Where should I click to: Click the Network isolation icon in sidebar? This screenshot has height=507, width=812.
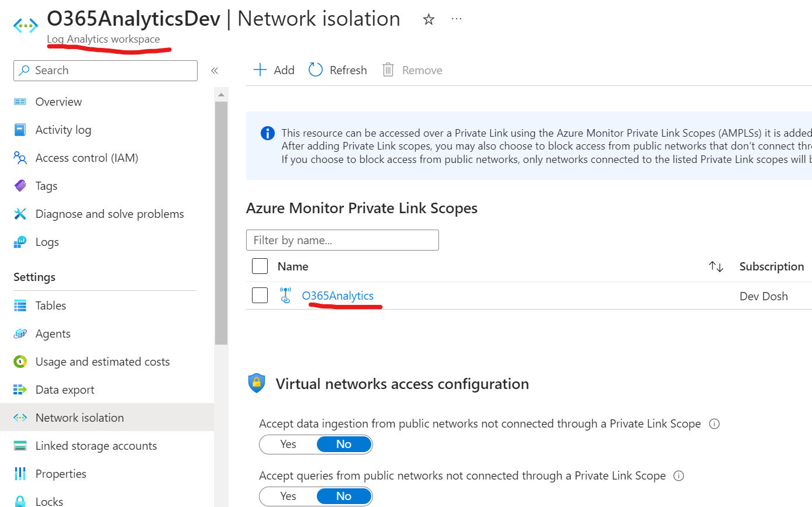[20, 418]
